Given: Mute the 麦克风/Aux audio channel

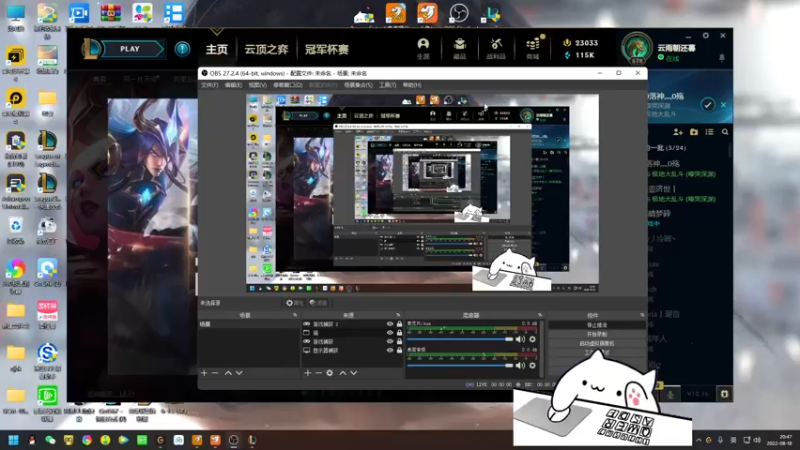Looking at the screenshot, I should [x=520, y=339].
